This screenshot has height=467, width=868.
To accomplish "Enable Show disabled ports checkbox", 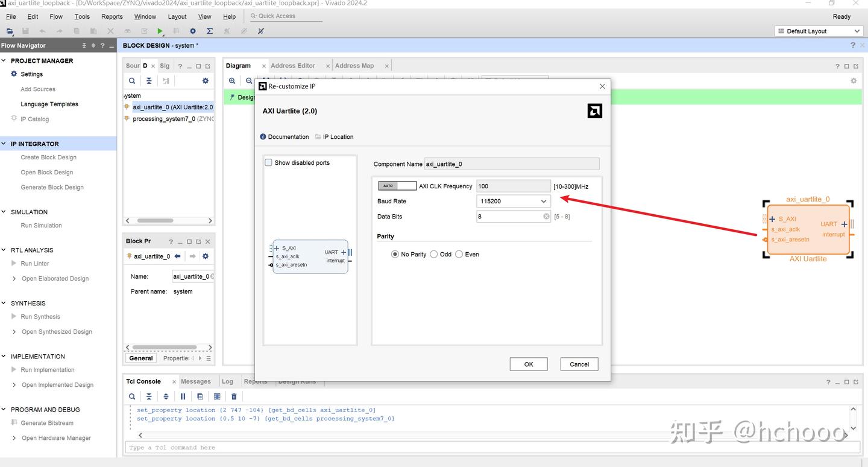I will click(x=269, y=163).
